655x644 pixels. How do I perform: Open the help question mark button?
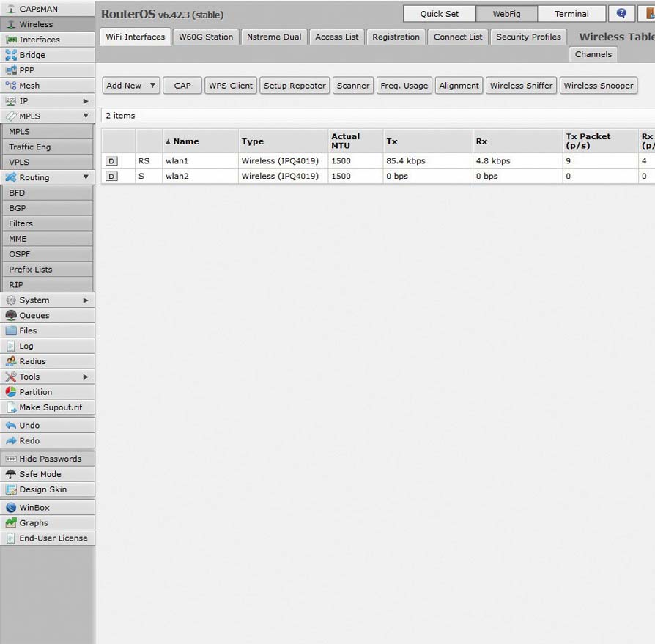point(621,14)
